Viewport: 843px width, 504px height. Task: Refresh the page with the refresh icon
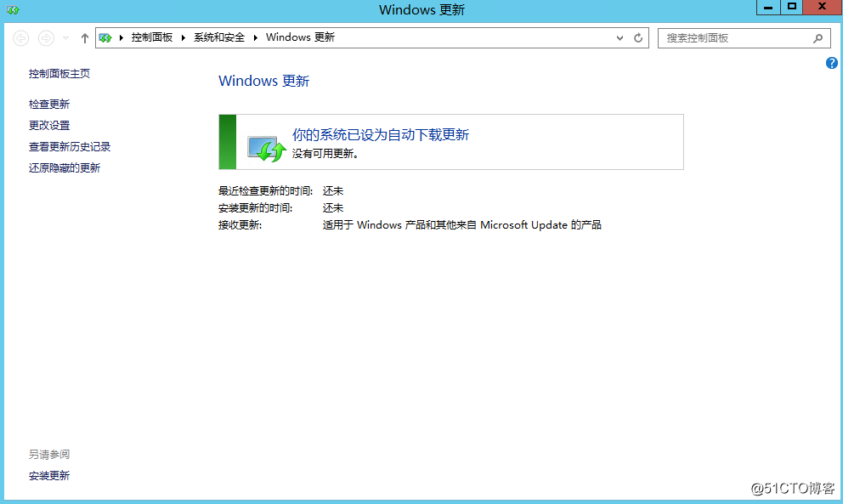click(638, 38)
